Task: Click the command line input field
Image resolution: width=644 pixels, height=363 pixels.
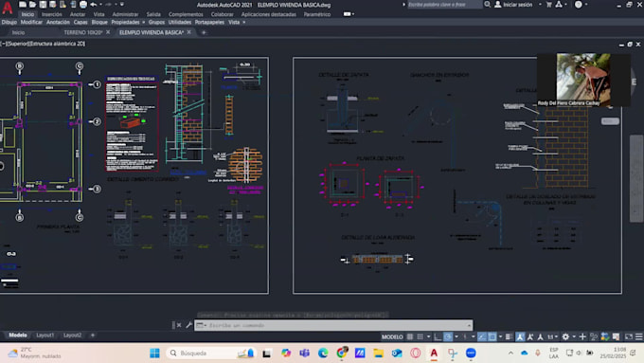Action: (x=333, y=325)
